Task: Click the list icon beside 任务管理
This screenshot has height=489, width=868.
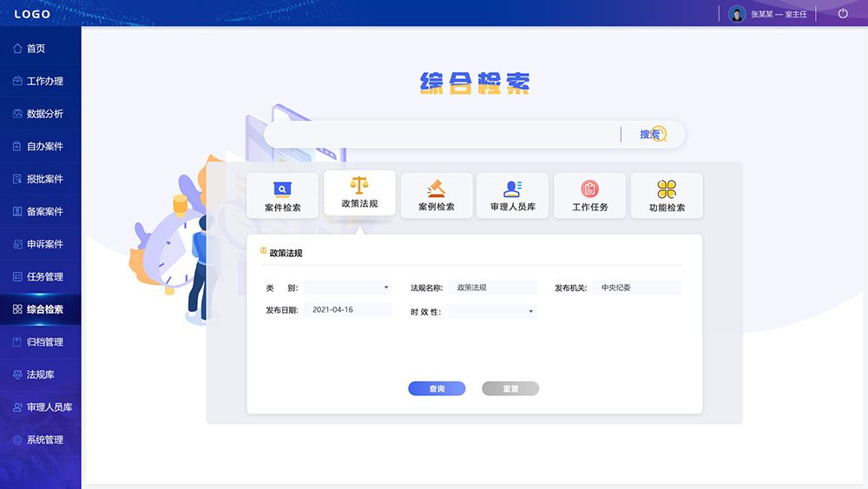Action: tap(17, 276)
